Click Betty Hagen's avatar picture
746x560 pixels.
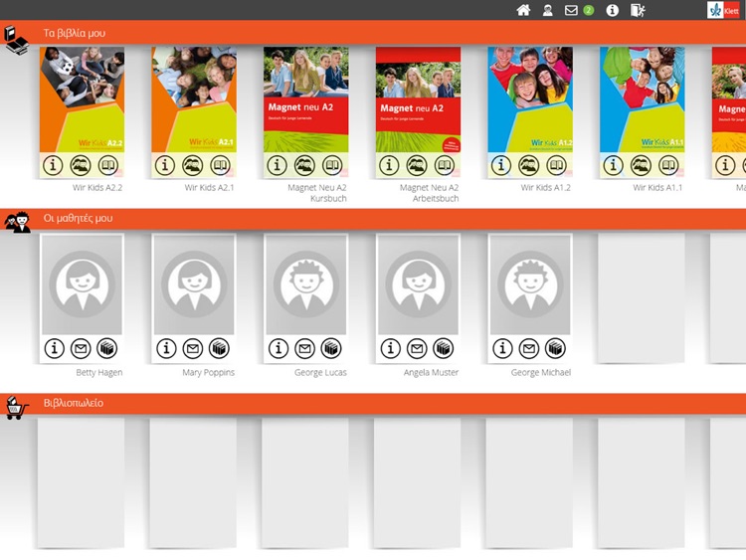(82, 284)
